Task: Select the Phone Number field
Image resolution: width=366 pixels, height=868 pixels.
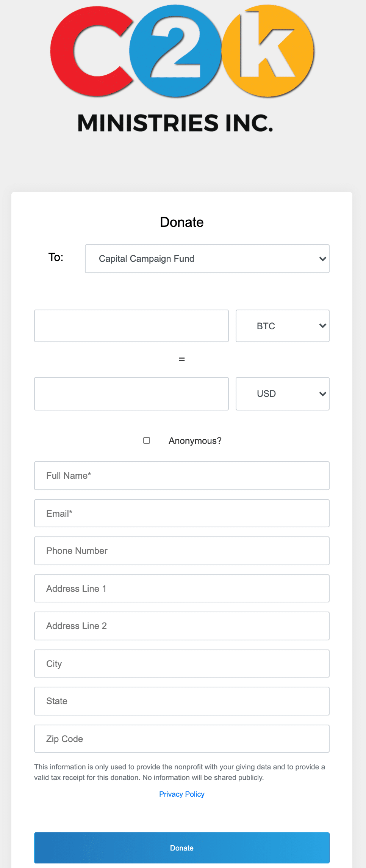Action: [182, 551]
